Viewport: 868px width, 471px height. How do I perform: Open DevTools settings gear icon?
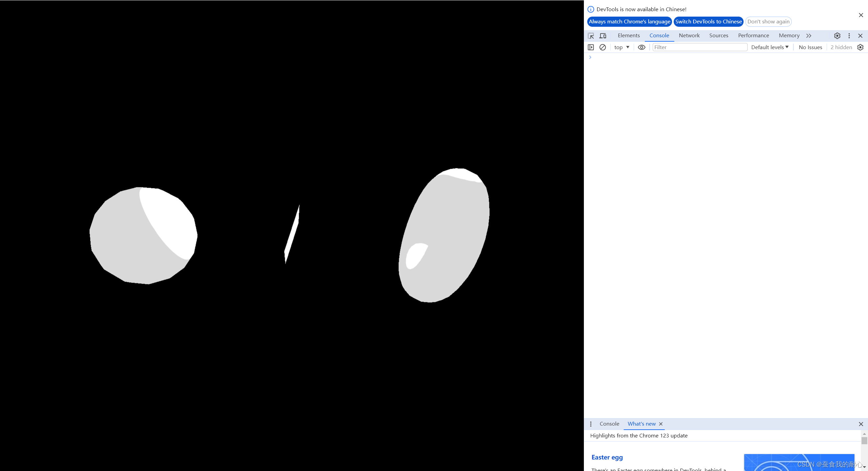pyautogui.click(x=837, y=36)
